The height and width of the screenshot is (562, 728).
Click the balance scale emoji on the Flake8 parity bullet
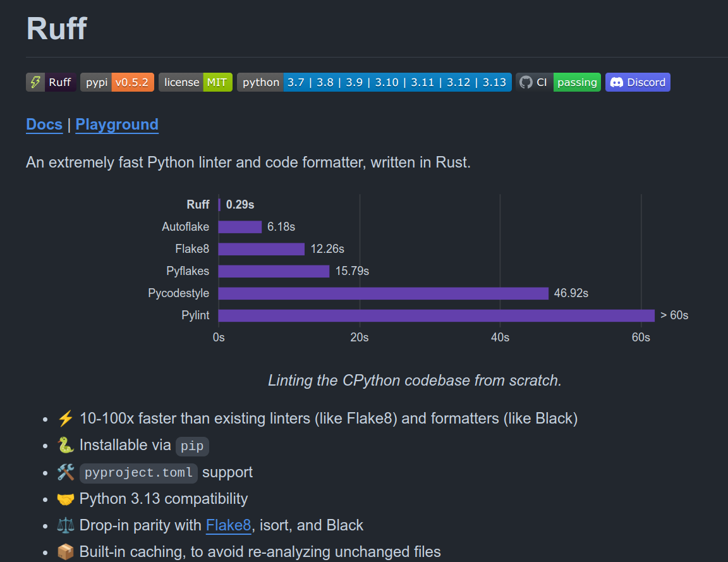[65, 525]
